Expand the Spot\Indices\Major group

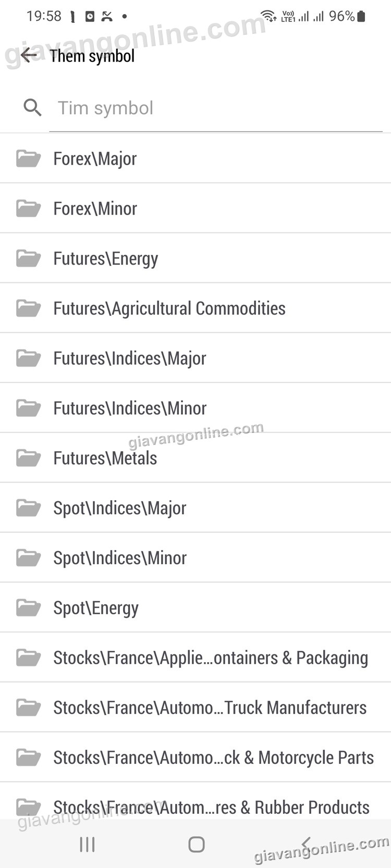point(120,508)
